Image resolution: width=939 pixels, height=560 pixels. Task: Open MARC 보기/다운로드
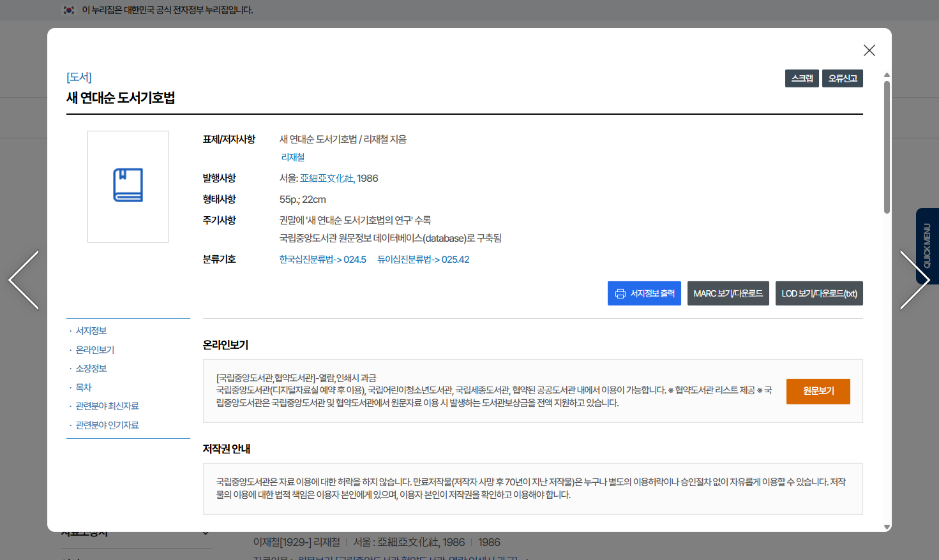click(728, 293)
